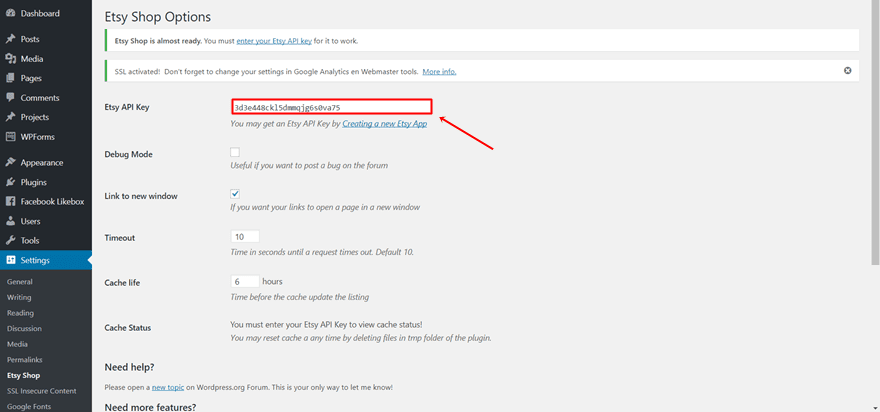Open the 'new topic' forum link
880x412 pixels.
(x=168, y=387)
